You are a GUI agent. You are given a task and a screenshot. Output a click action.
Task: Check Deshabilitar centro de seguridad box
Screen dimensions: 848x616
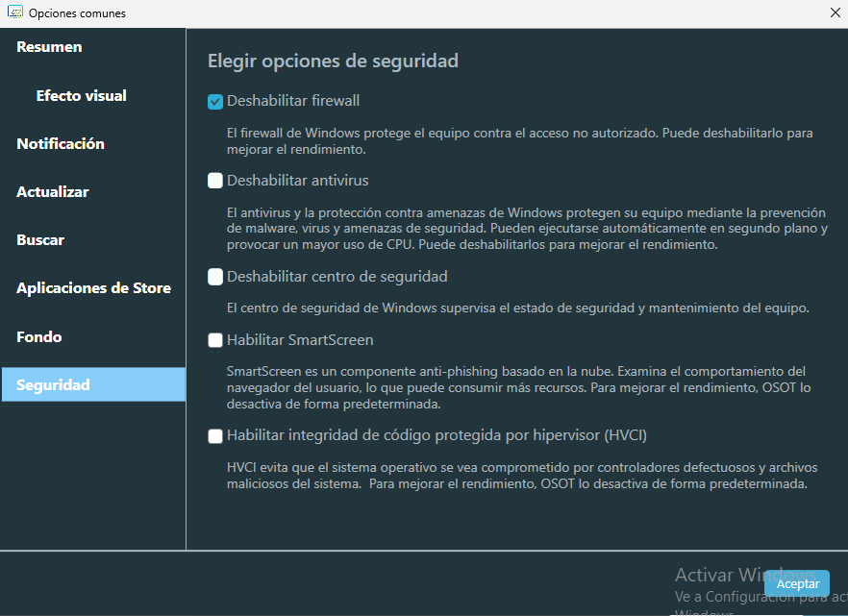click(x=215, y=277)
